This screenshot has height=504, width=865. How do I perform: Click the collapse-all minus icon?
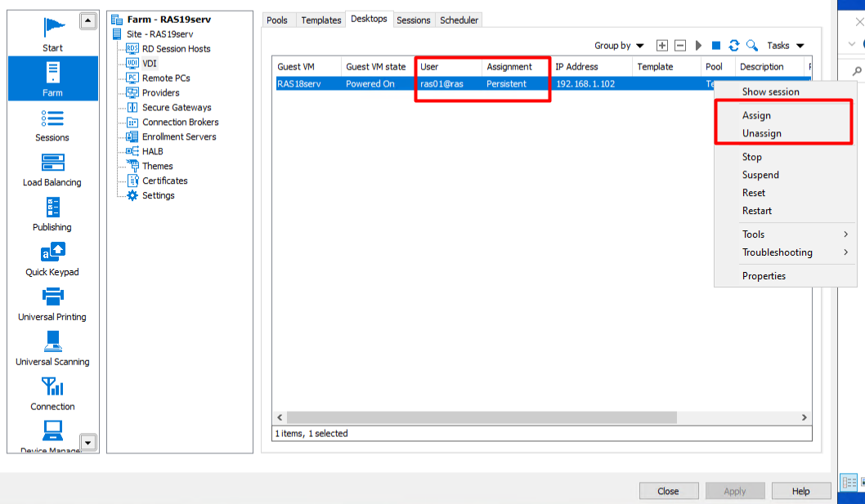tap(679, 46)
